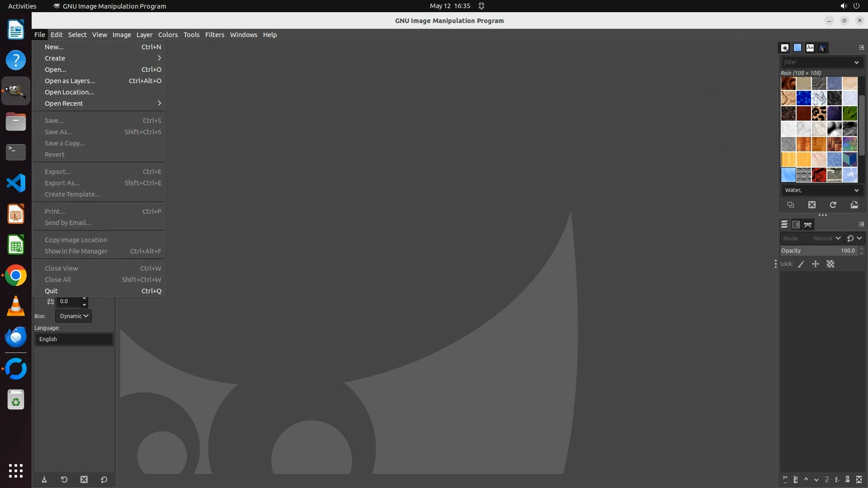Click Quit in the File menu
This screenshot has height=488, width=868.
pyautogui.click(x=51, y=291)
